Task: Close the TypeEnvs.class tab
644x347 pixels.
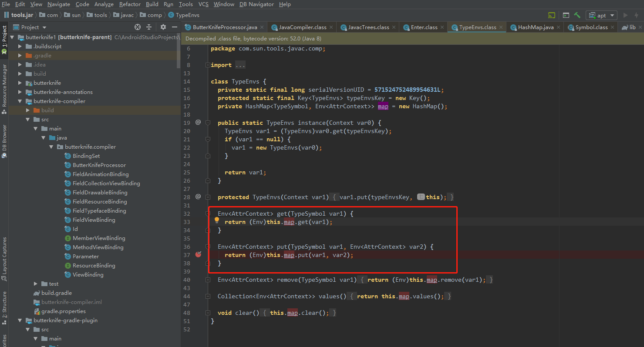Action: pos(501,27)
